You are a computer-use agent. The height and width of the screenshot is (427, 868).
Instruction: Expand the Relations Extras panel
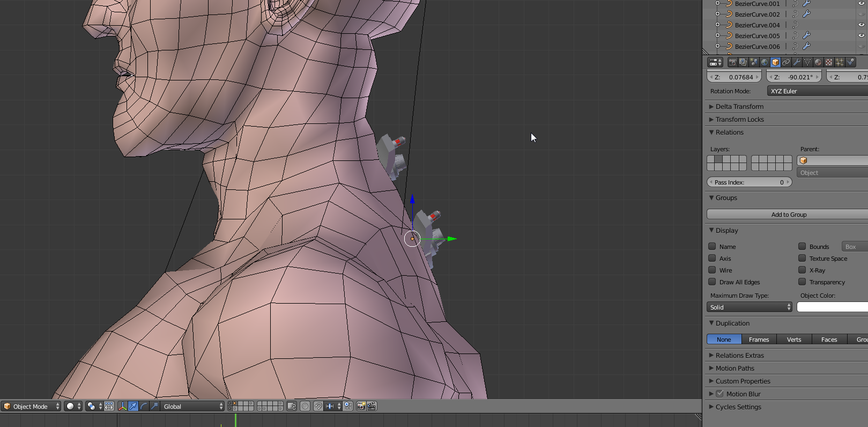[x=740, y=356]
